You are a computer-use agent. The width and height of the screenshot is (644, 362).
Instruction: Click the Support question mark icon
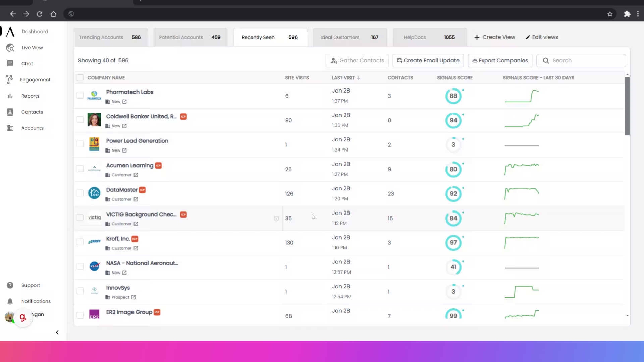pos(10,285)
